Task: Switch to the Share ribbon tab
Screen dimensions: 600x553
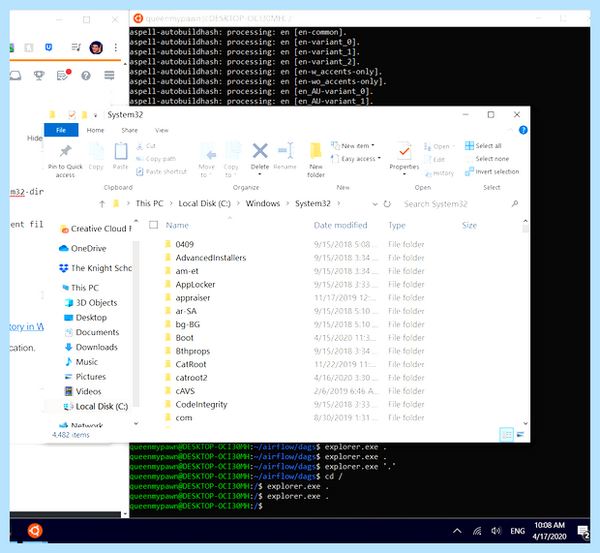Action: (130, 130)
